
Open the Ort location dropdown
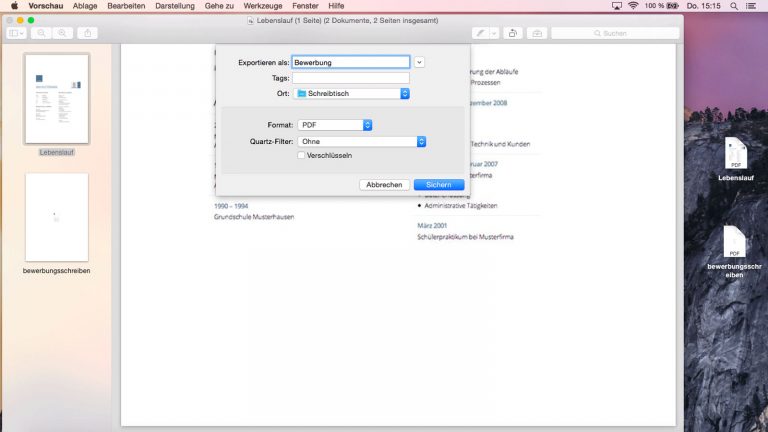pyautogui.click(x=353, y=93)
